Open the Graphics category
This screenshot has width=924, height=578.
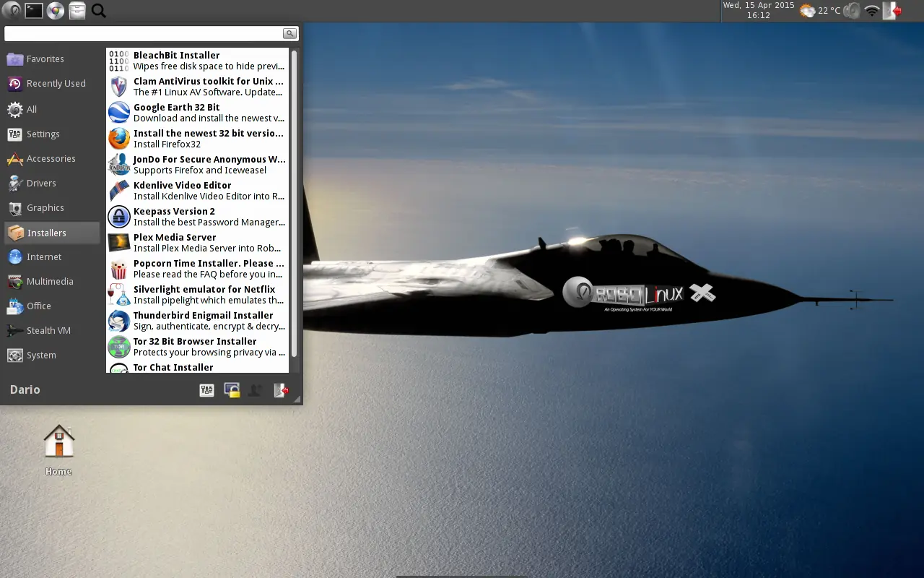point(51,208)
